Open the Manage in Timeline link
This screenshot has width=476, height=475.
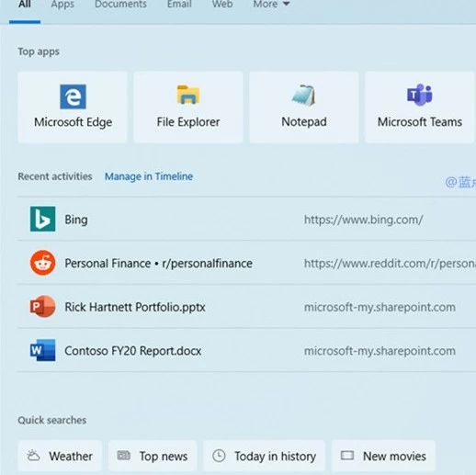point(149,176)
